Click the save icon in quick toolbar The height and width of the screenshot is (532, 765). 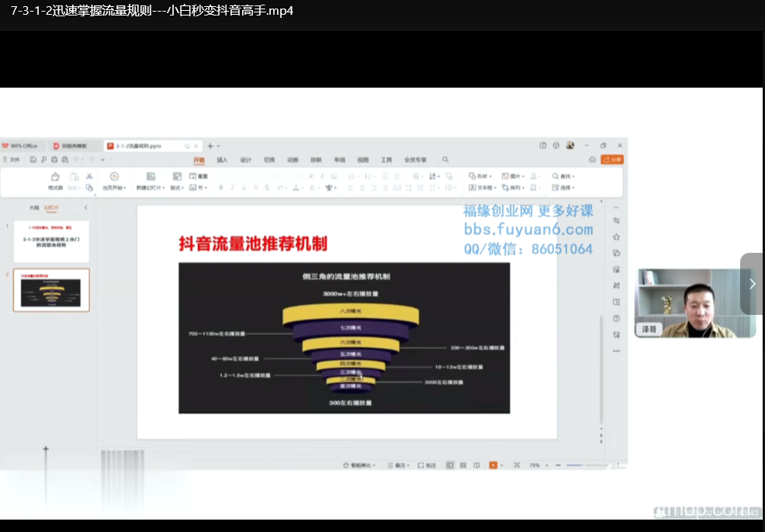tap(33, 160)
